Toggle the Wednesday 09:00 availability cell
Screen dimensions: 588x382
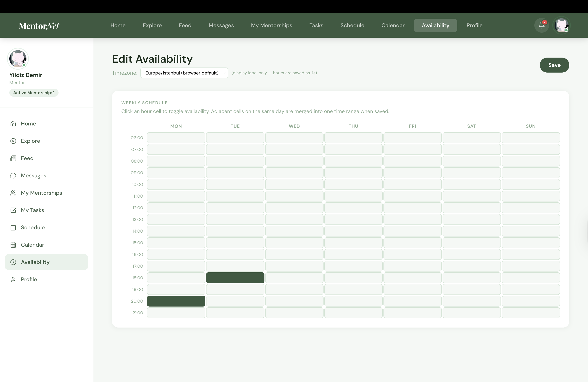point(294,173)
